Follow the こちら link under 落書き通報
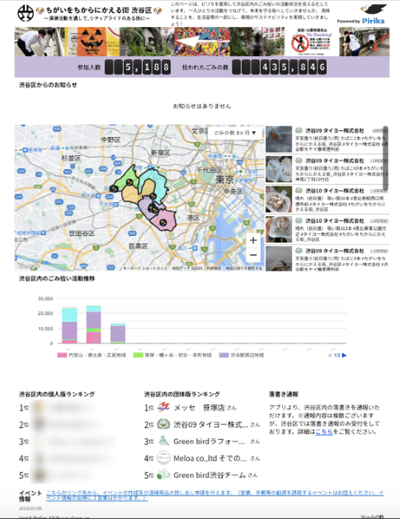400x519 pixels. 324,432
